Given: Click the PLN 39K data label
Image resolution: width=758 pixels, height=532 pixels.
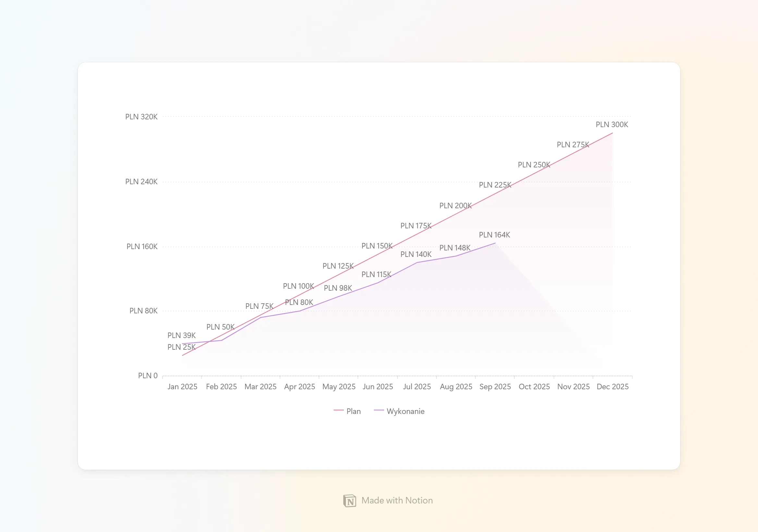Looking at the screenshot, I should pyautogui.click(x=182, y=335).
